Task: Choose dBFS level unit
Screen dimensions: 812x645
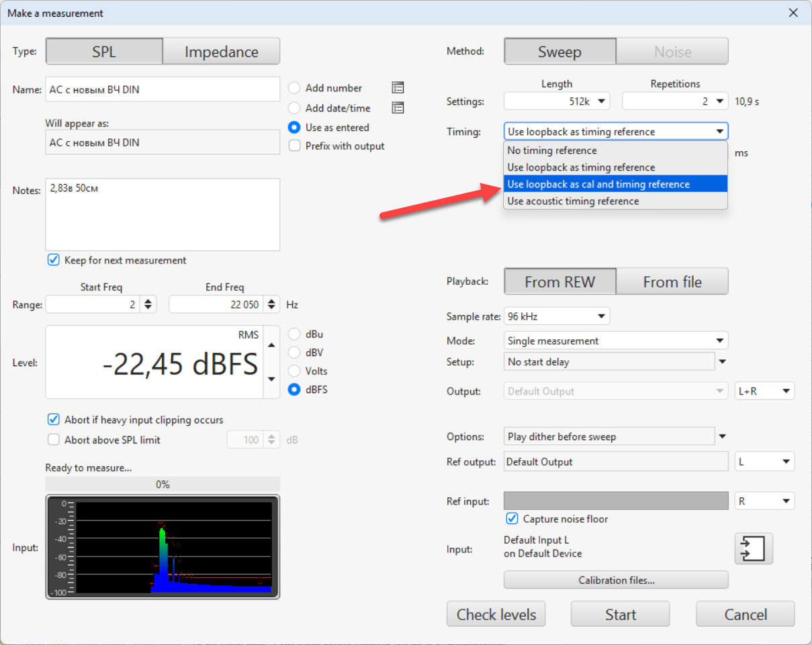Action: pyautogui.click(x=294, y=389)
